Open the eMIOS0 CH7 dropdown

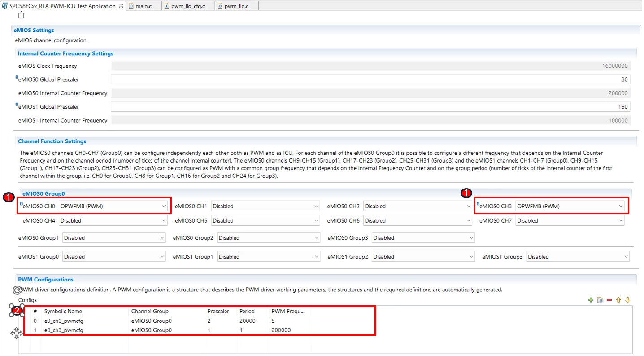(x=570, y=220)
